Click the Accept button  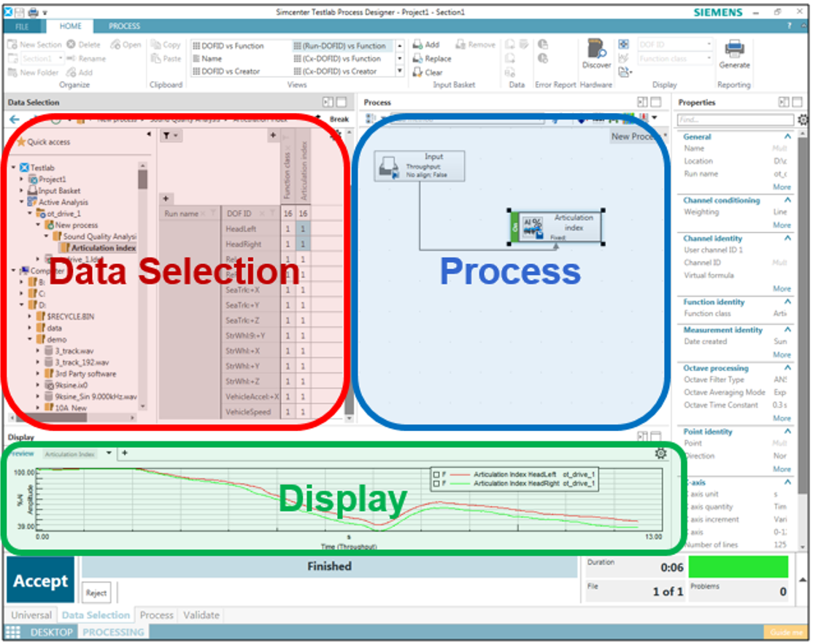click(40, 581)
